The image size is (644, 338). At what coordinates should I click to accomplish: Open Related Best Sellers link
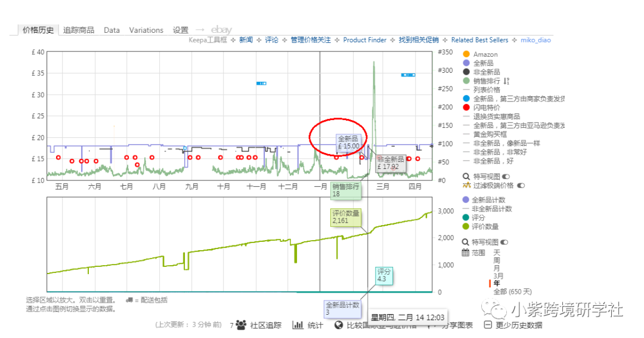tap(479, 40)
